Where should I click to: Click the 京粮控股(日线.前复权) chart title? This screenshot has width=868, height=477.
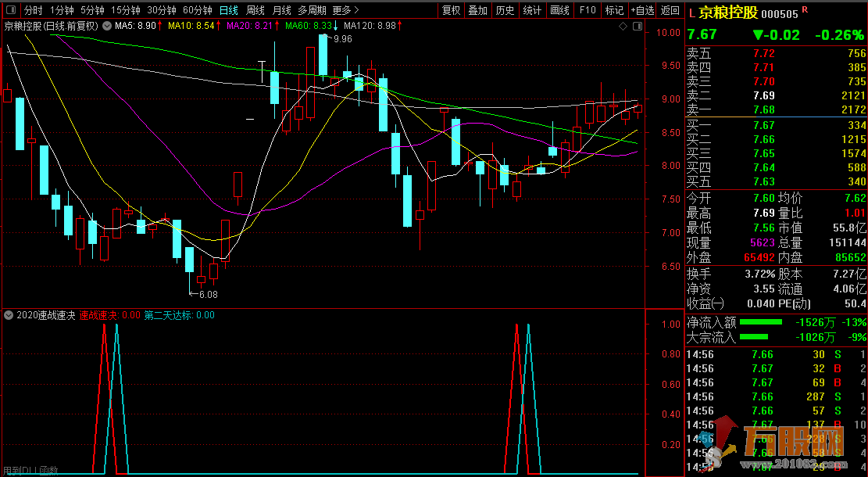[x=52, y=26]
